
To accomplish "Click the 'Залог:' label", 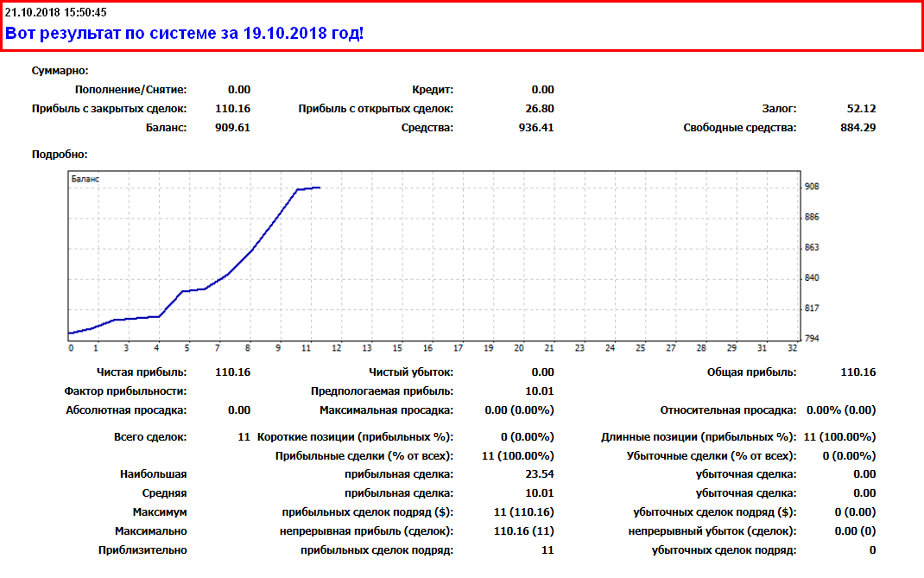I will (x=779, y=109).
